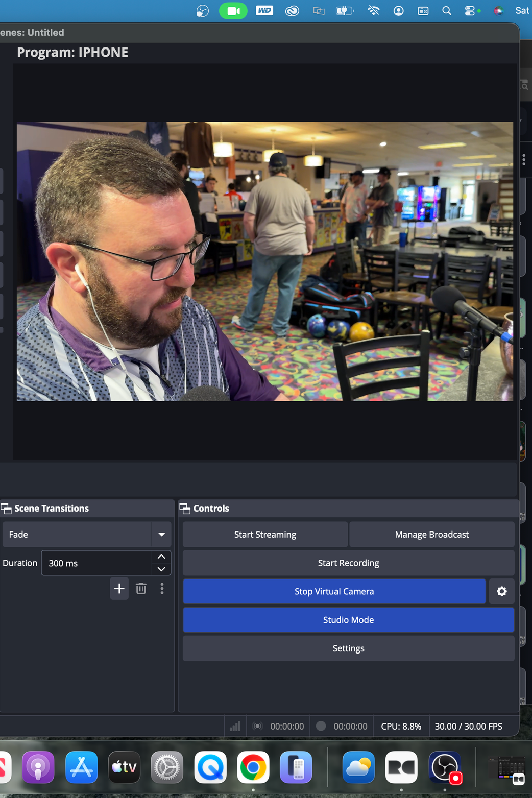This screenshot has width=532, height=798.
Task: Open the Wi-Fi menu in the menu bar
Action: coord(373,10)
